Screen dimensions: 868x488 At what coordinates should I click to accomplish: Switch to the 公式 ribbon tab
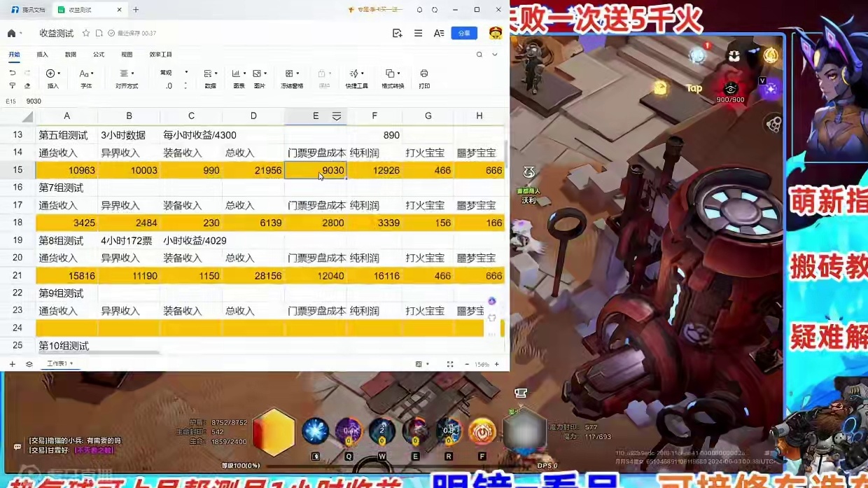[98, 55]
